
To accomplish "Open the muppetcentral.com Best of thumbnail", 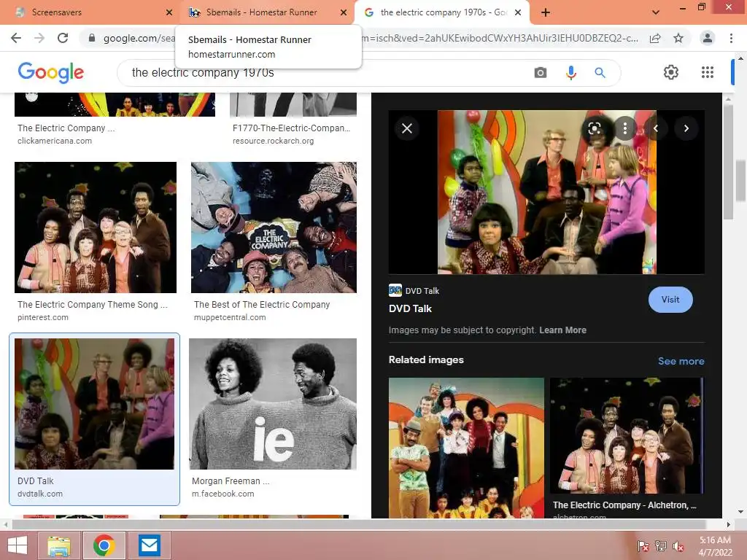I will click(274, 227).
